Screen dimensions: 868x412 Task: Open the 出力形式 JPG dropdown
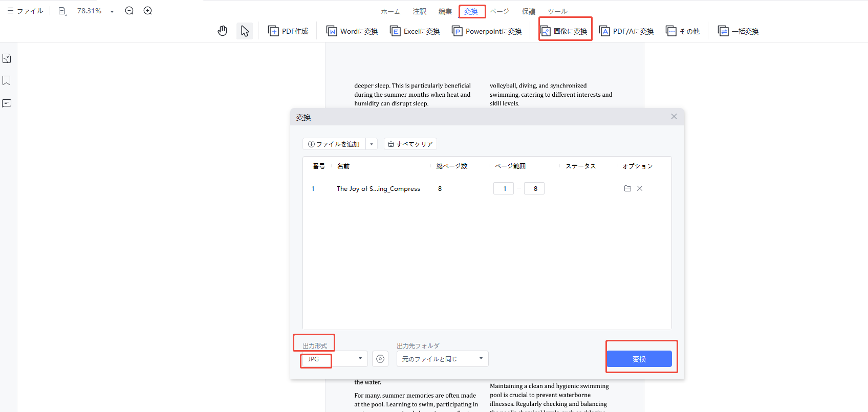335,359
